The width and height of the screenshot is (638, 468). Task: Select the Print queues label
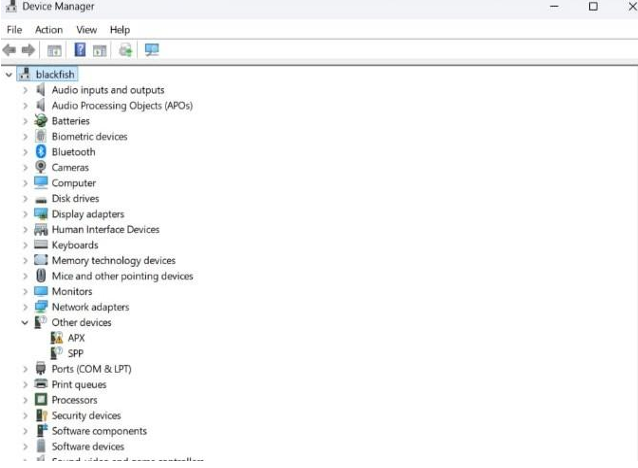79,384
